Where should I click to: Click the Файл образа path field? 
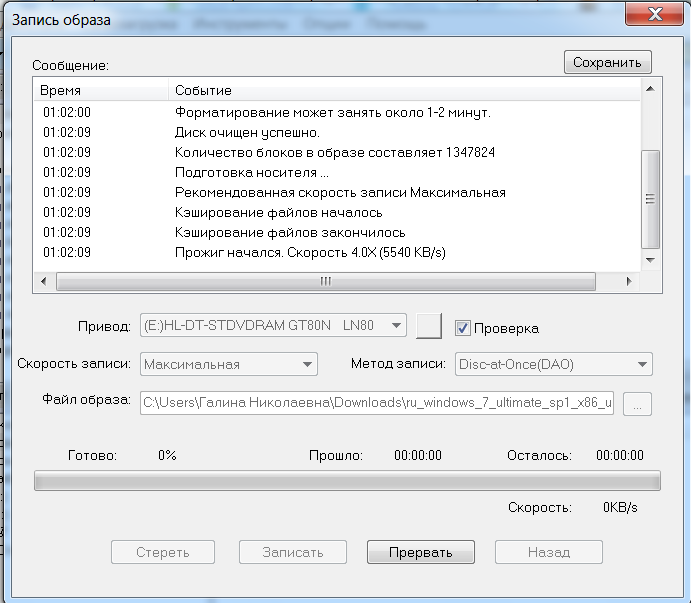(377, 403)
